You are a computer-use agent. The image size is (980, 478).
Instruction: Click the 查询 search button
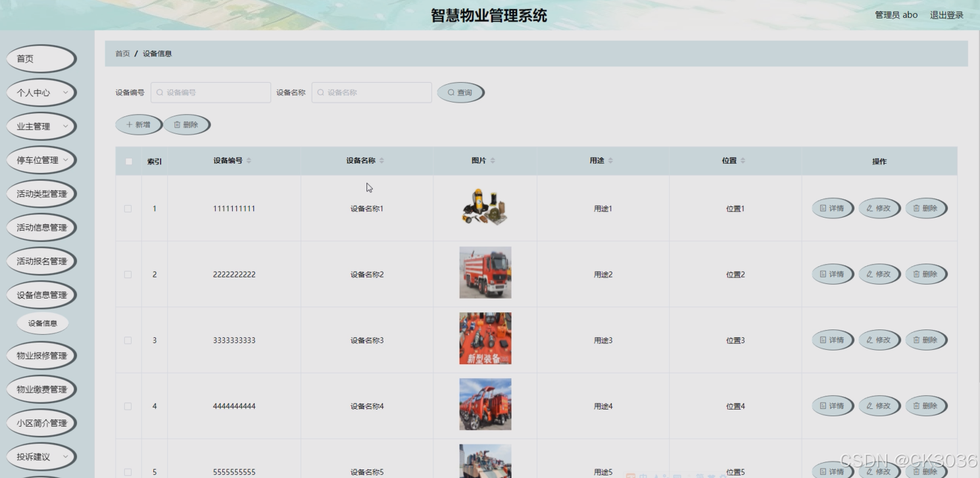coord(460,93)
